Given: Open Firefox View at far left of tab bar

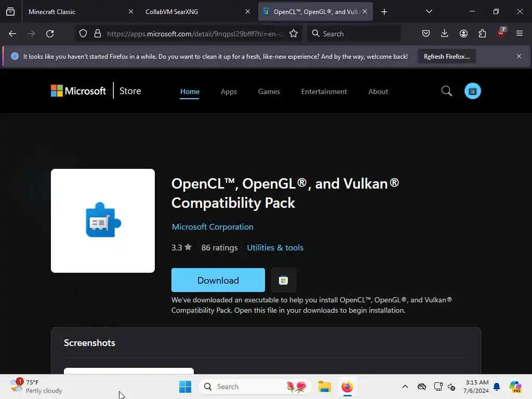Looking at the screenshot, I should tap(10, 12).
